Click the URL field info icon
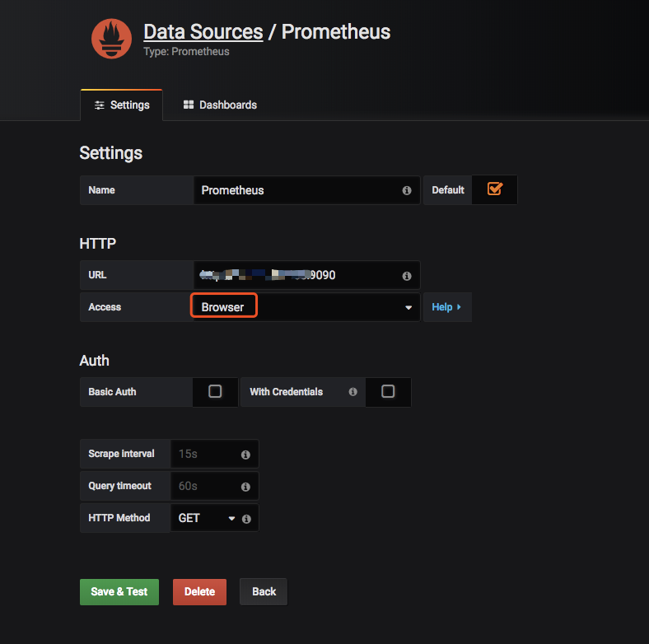 407,276
